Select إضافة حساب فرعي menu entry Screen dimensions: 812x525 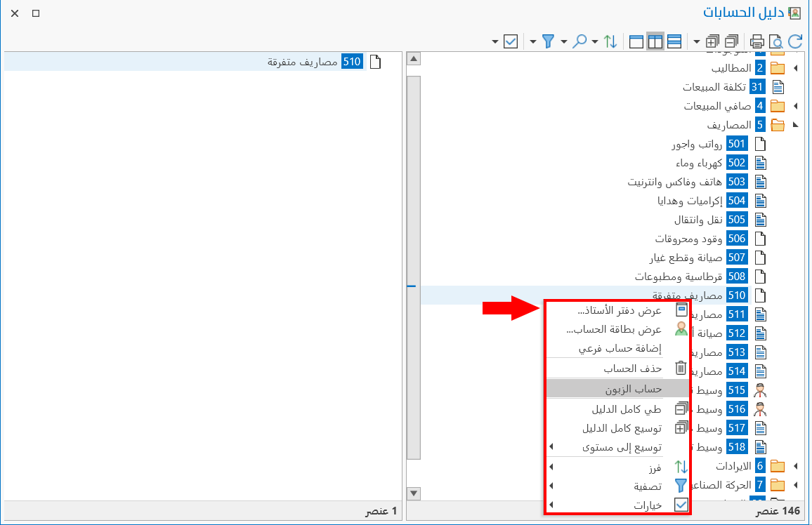622,349
